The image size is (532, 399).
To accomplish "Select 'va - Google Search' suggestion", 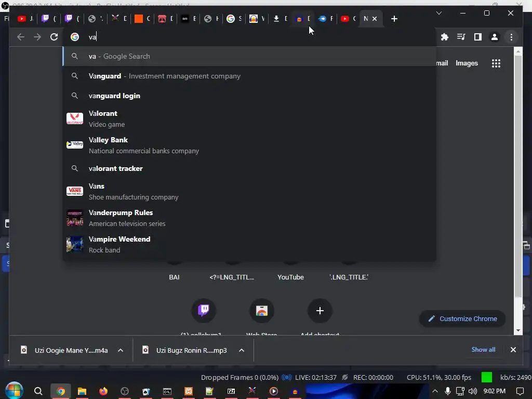I will (x=249, y=56).
